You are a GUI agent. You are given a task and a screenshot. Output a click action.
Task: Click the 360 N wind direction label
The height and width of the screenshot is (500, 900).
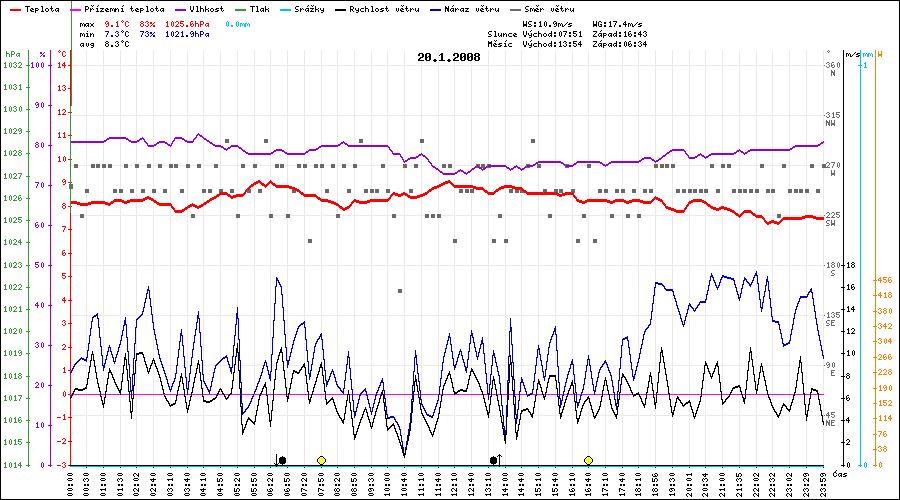tap(833, 68)
